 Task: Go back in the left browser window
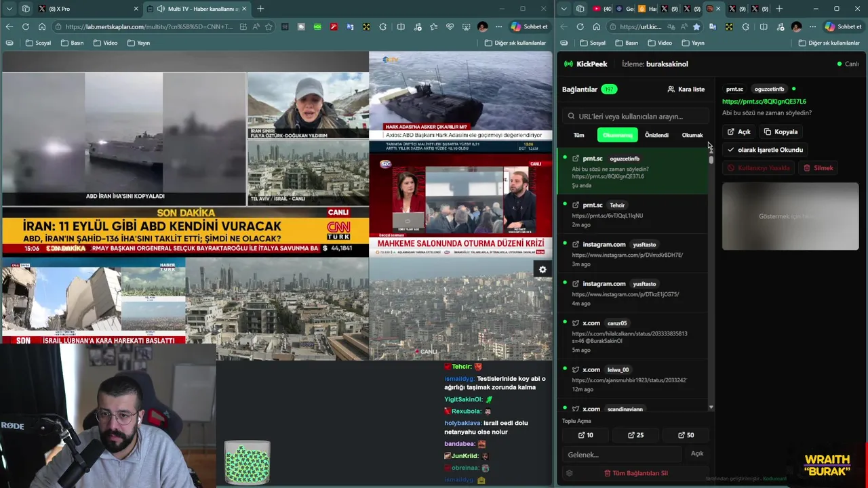point(9,26)
